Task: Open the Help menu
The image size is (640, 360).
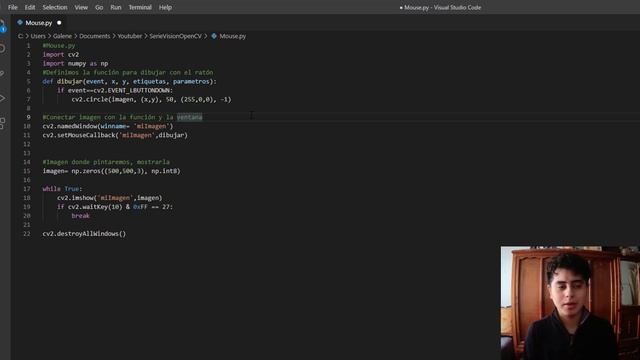Action: coord(165,7)
